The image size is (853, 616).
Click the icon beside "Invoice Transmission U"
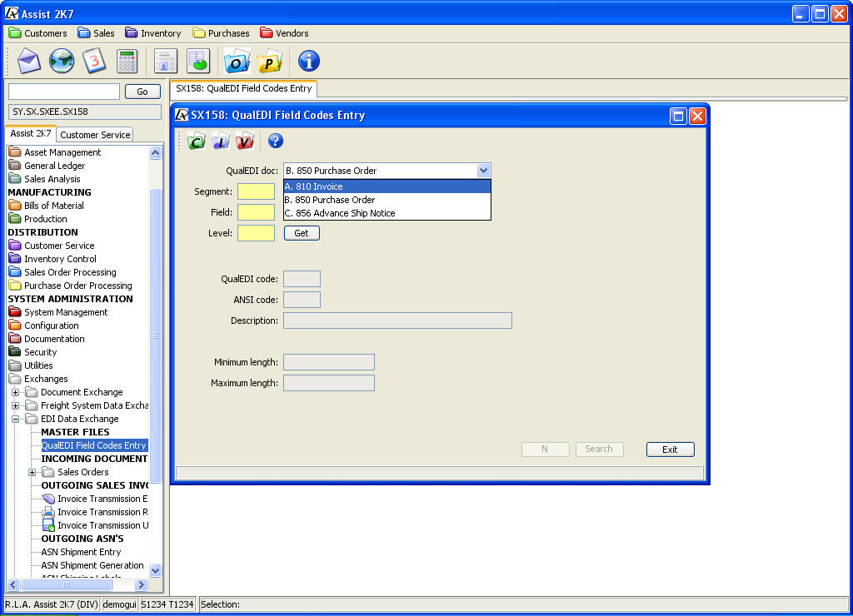[x=48, y=525]
